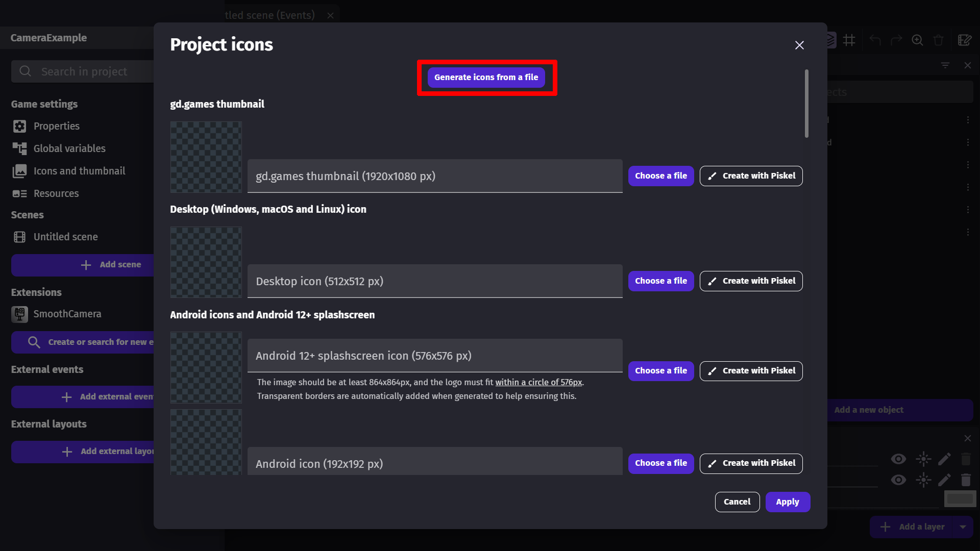Create with Piskel for desktop icon

[x=751, y=281]
